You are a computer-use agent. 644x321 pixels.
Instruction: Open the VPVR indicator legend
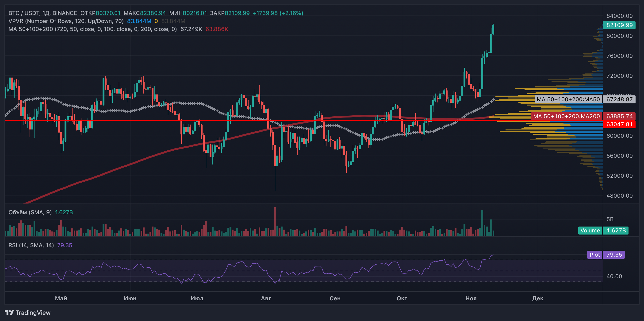point(66,21)
